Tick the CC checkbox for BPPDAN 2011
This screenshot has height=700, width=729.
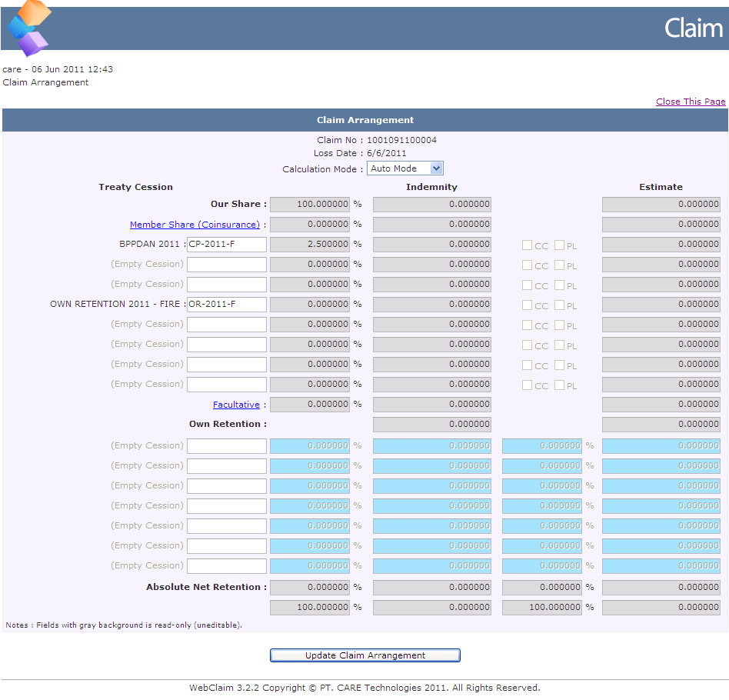527,245
